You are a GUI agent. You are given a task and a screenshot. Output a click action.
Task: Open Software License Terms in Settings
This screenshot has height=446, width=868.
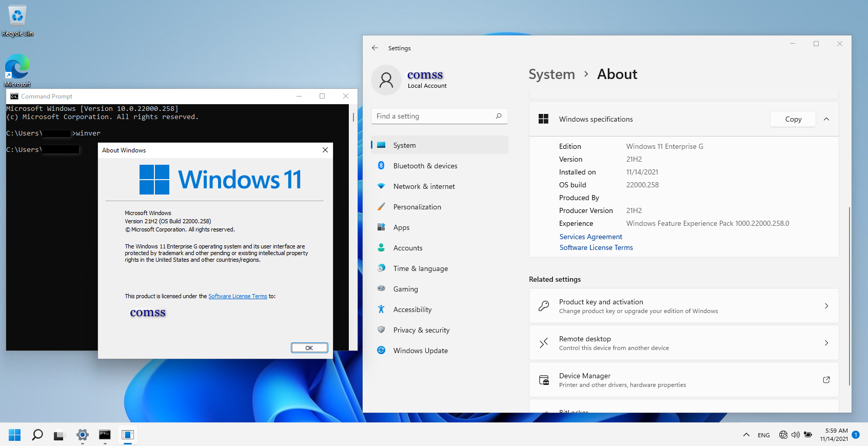point(596,247)
